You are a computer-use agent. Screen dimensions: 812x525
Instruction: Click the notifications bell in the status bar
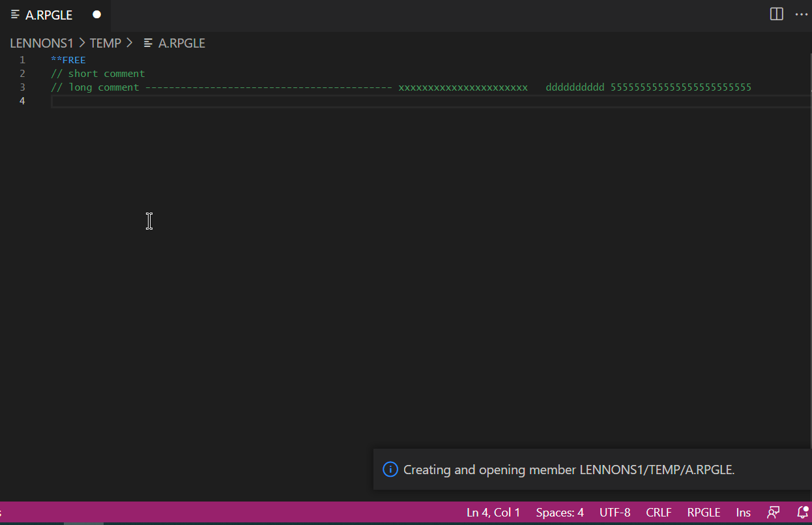point(802,513)
